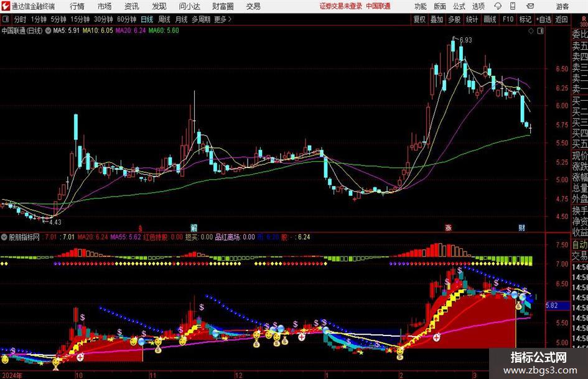Viewport: 588px width, 379px height.
Task: Open the 行情 menu
Action: coord(77,6)
